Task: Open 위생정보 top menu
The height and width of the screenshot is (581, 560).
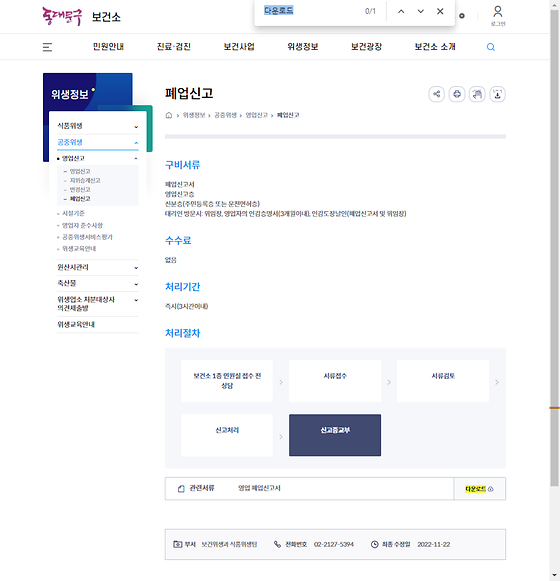Action: [303, 47]
